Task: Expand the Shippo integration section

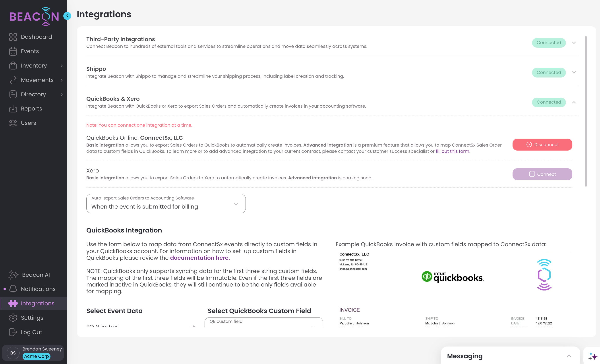Action: [574, 73]
